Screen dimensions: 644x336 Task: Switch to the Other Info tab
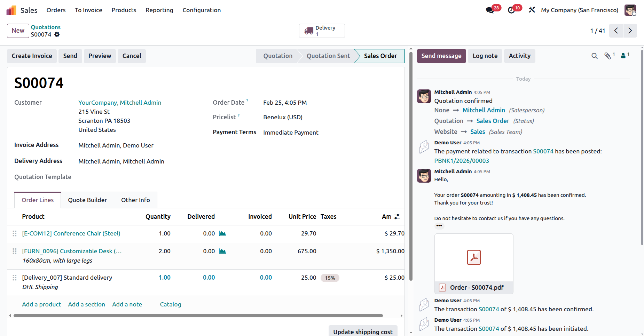click(135, 200)
